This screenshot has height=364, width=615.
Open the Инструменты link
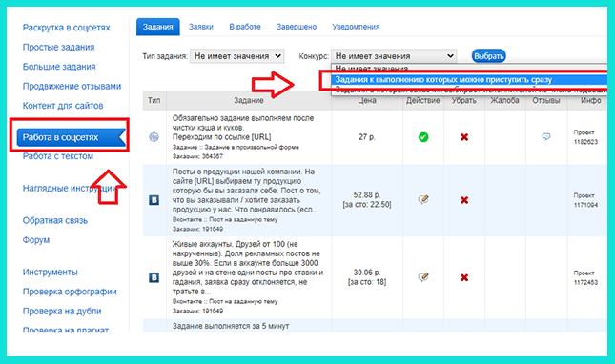coord(50,272)
